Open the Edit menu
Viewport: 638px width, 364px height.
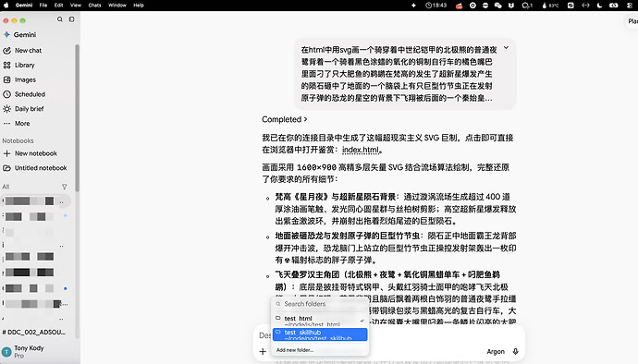click(x=58, y=6)
